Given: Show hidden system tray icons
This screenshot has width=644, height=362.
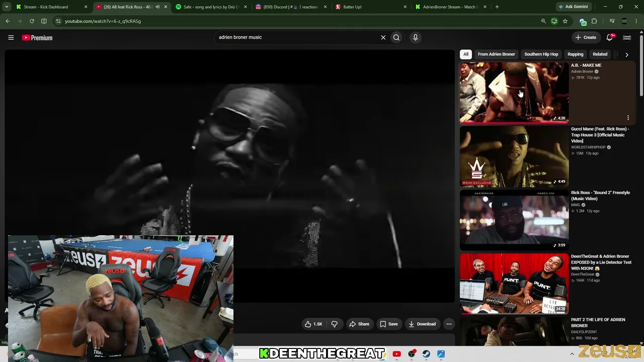Looking at the screenshot, I should click(x=572, y=353).
